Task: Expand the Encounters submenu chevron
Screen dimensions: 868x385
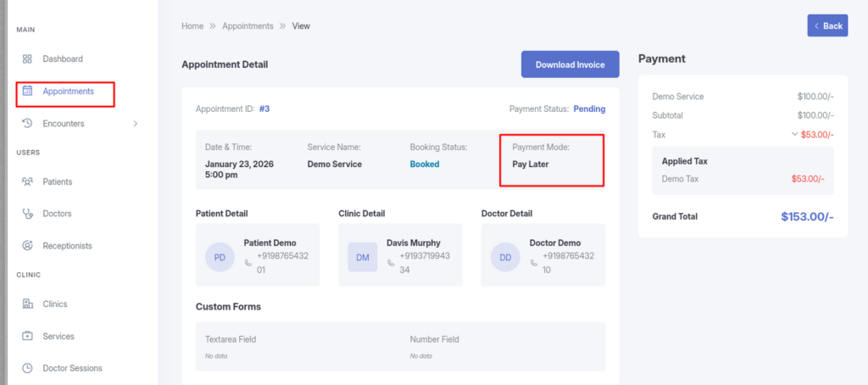Action: pos(135,124)
